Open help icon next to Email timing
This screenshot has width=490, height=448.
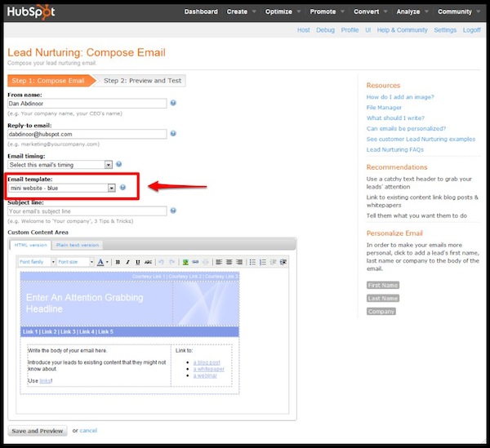[x=118, y=164]
